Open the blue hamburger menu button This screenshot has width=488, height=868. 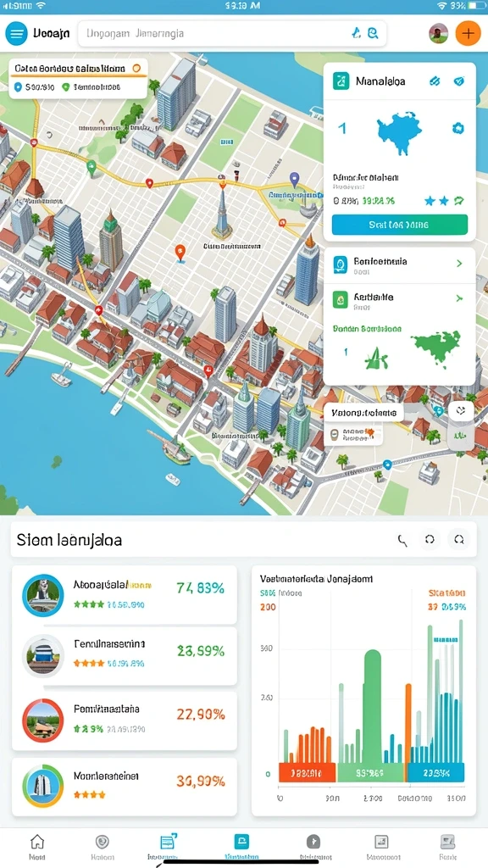point(17,34)
